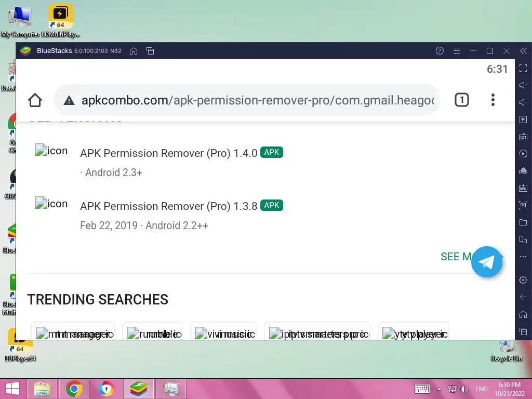
Task: Open BlueStacks settings gear icon
Action: click(523, 280)
